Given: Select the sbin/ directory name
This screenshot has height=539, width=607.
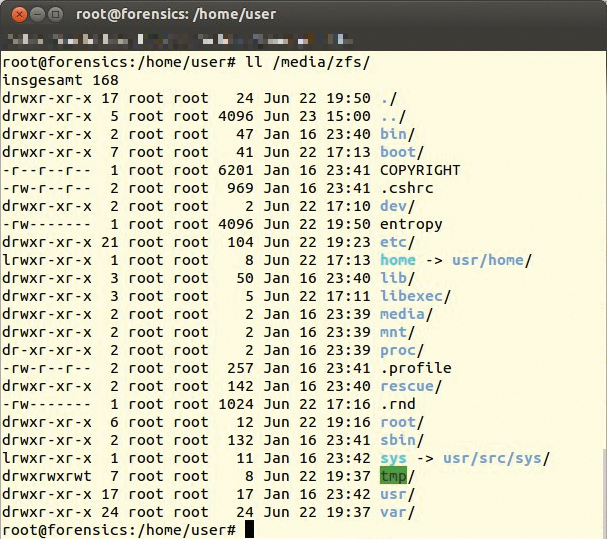Looking at the screenshot, I should coord(402,440).
